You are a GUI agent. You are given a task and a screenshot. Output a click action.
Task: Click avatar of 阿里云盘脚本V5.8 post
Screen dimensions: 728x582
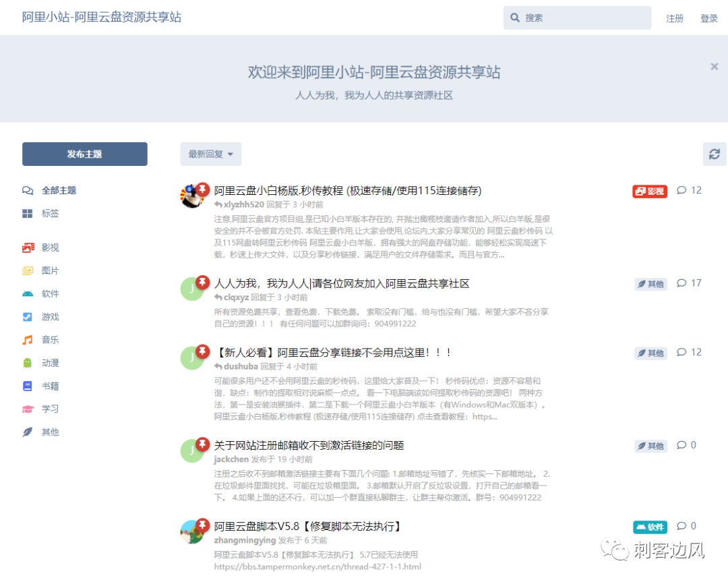tap(191, 532)
